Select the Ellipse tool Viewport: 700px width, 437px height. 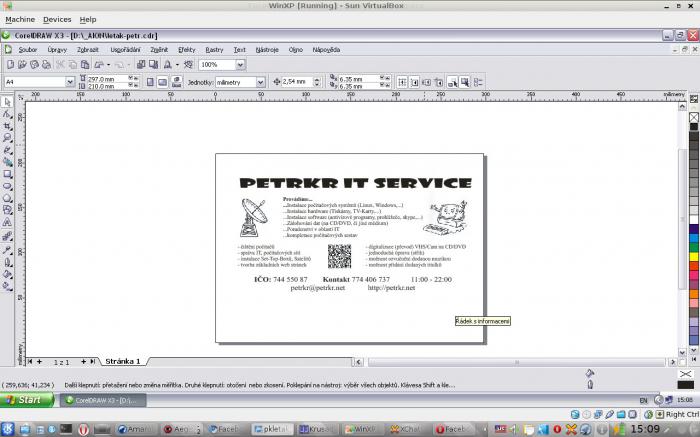point(7,187)
